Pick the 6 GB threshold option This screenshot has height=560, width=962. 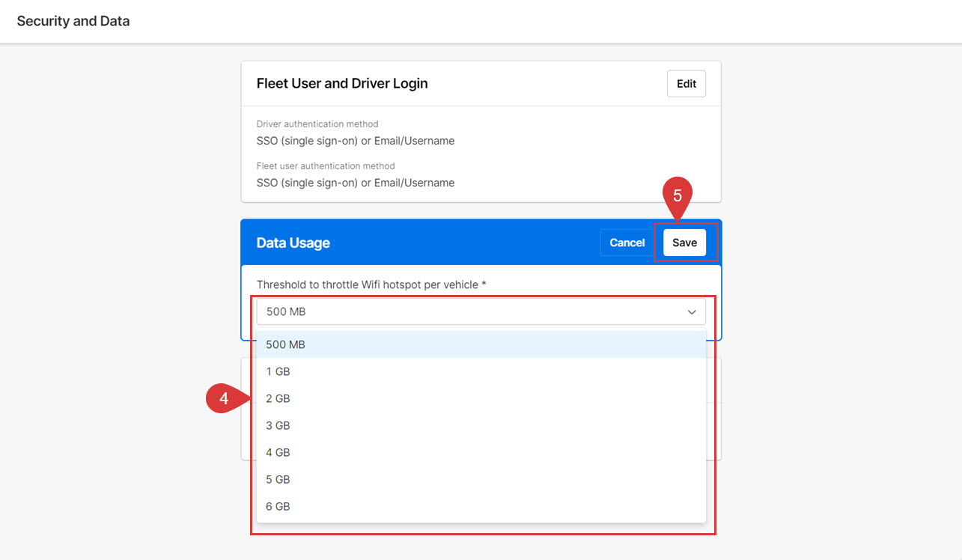(x=481, y=506)
